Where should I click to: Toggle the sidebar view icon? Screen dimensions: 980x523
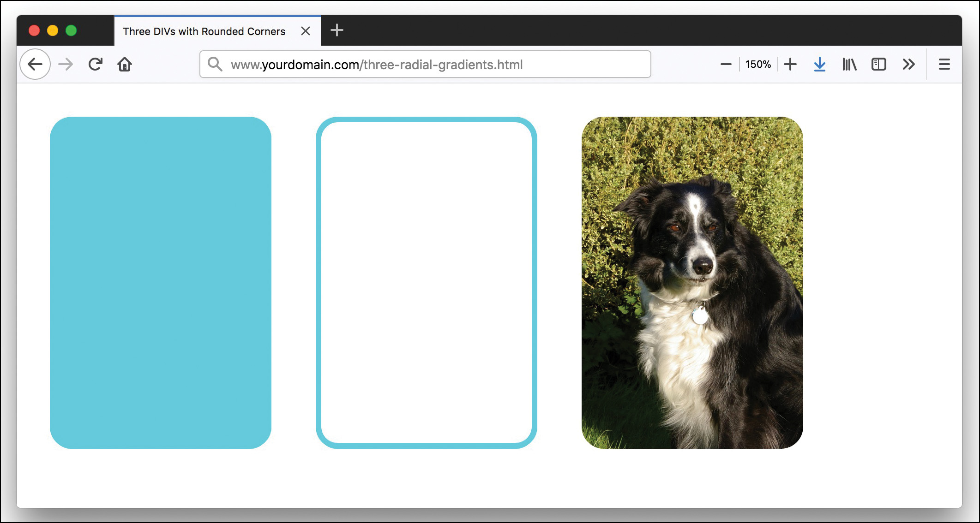tap(879, 64)
